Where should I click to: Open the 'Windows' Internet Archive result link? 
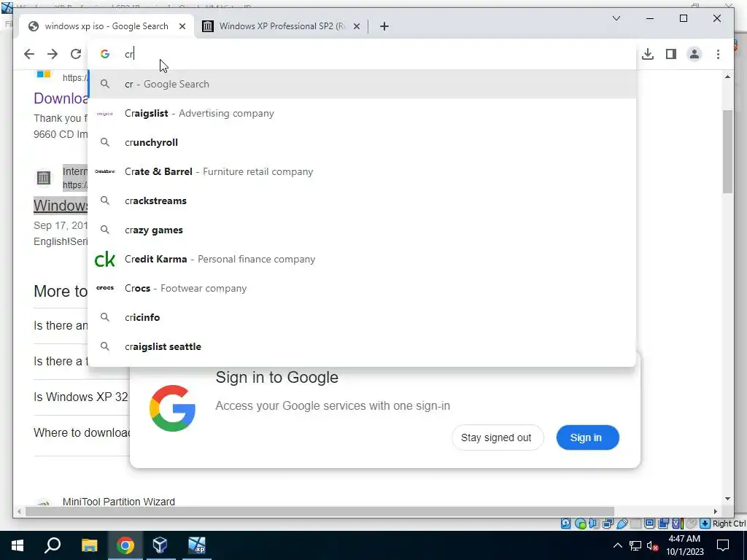[x=61, y=205]
